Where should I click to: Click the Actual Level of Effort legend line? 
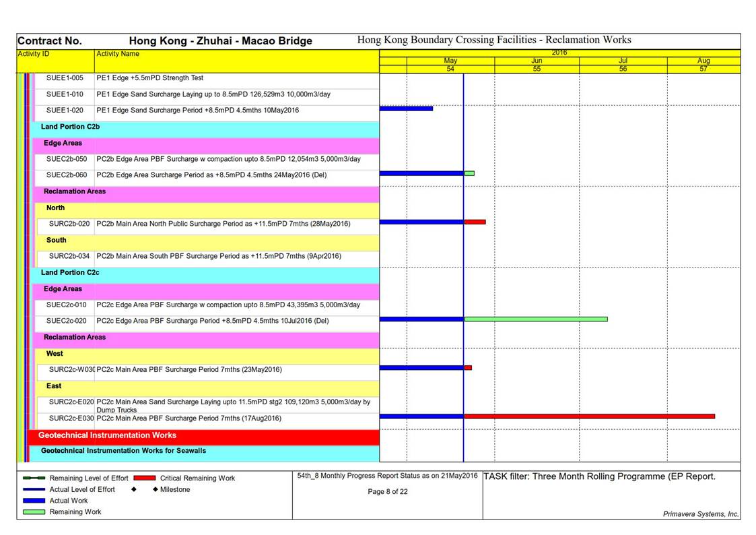pyautogui.click(x=34, y=489)
